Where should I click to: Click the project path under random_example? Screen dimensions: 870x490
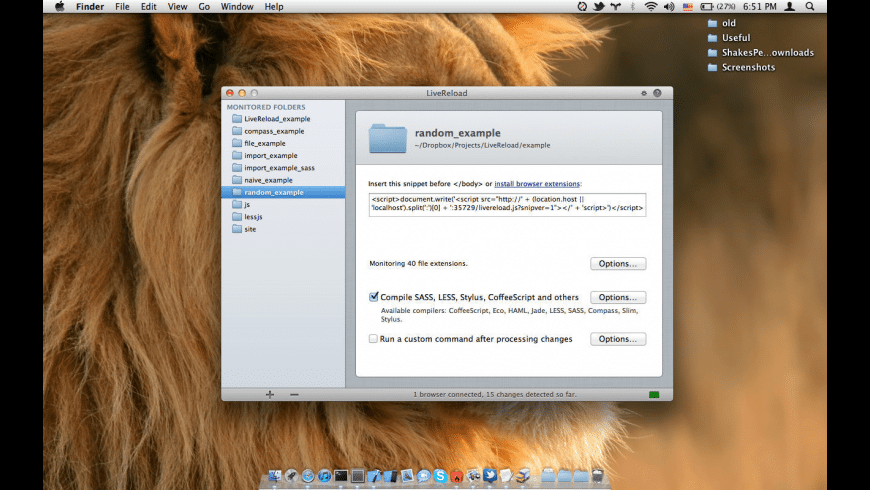482,145
